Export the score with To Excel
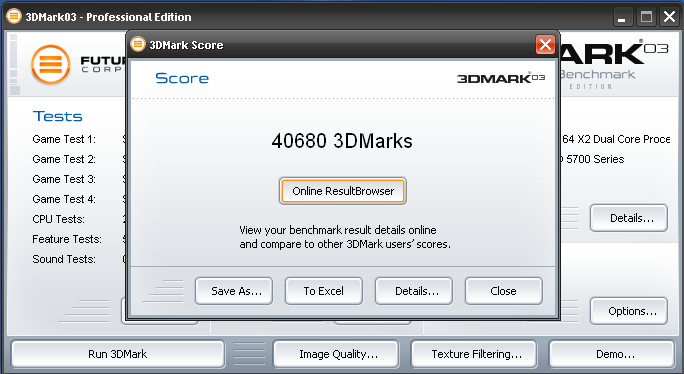The height and width of the screenshot is (374, 684). click(x=324, y=291)
